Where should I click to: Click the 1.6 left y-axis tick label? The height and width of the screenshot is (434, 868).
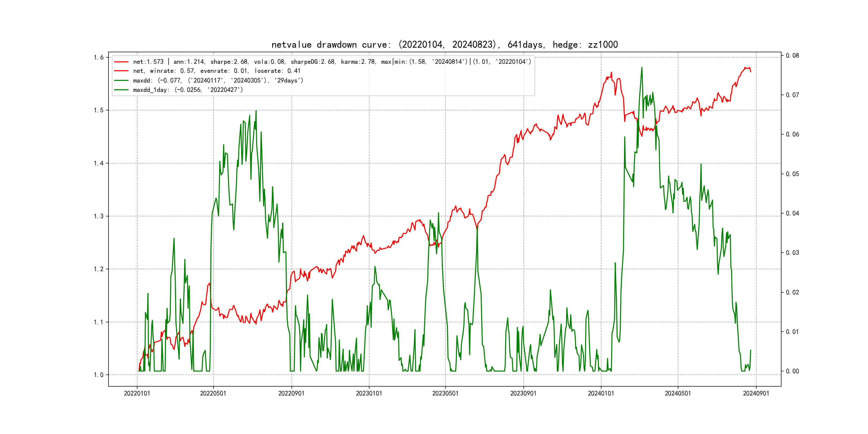99,57
